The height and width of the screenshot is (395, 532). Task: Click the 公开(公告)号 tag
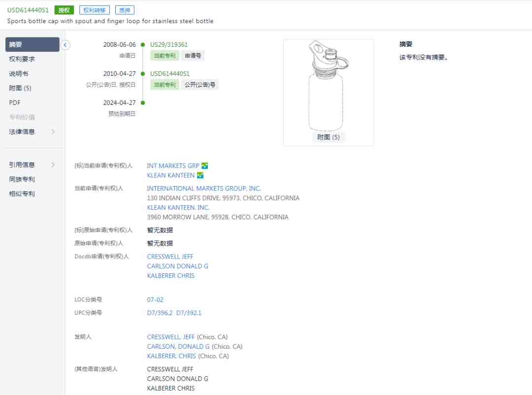pyautogui.click(x=200, y=85)
